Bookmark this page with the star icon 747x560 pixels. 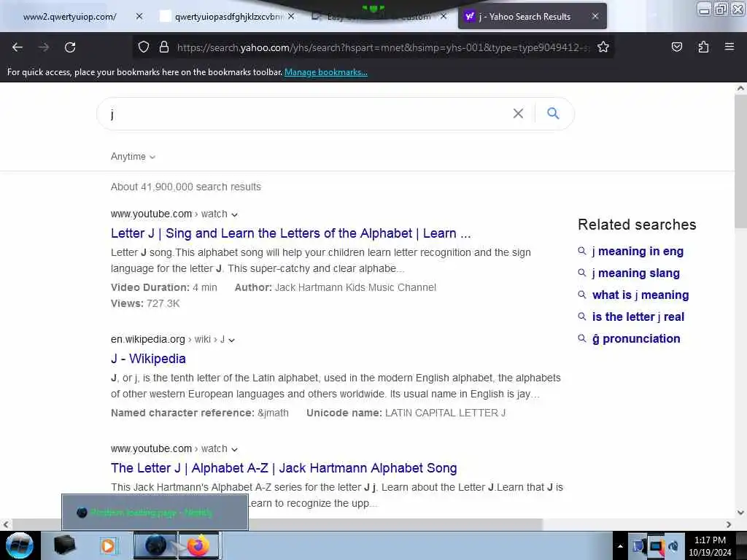point(603,47)
